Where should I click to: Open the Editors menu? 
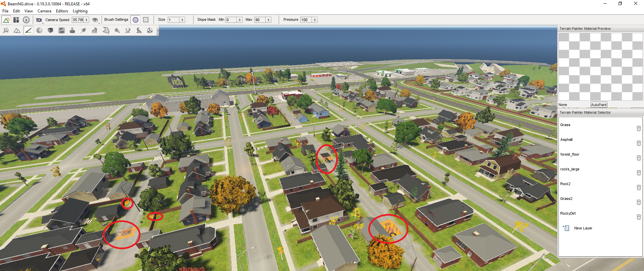click(x=62, y=11)
